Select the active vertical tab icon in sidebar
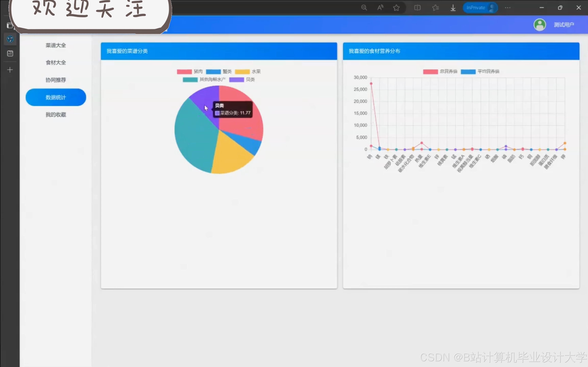The height and width of the screenshot is (367, 588). pos(10,39)
